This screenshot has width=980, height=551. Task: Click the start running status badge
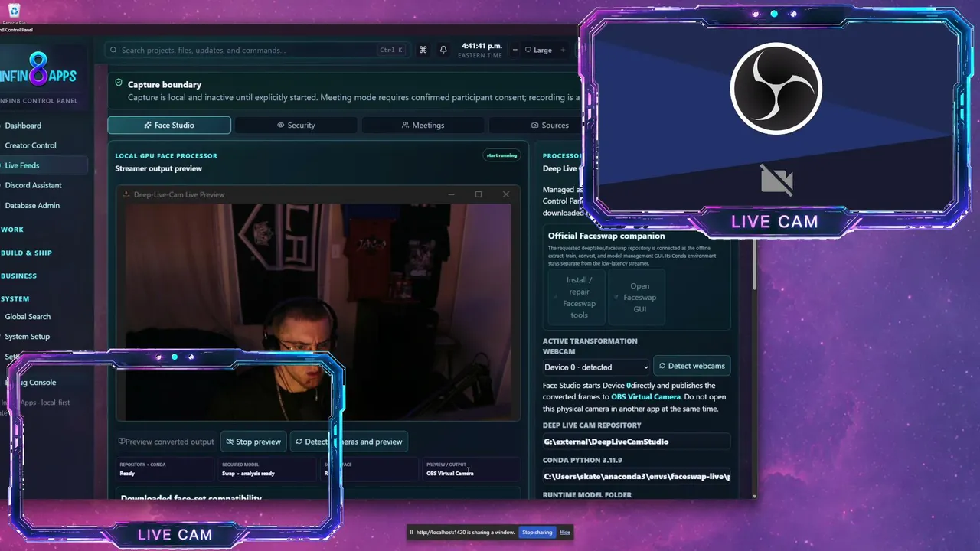(501, 155)
